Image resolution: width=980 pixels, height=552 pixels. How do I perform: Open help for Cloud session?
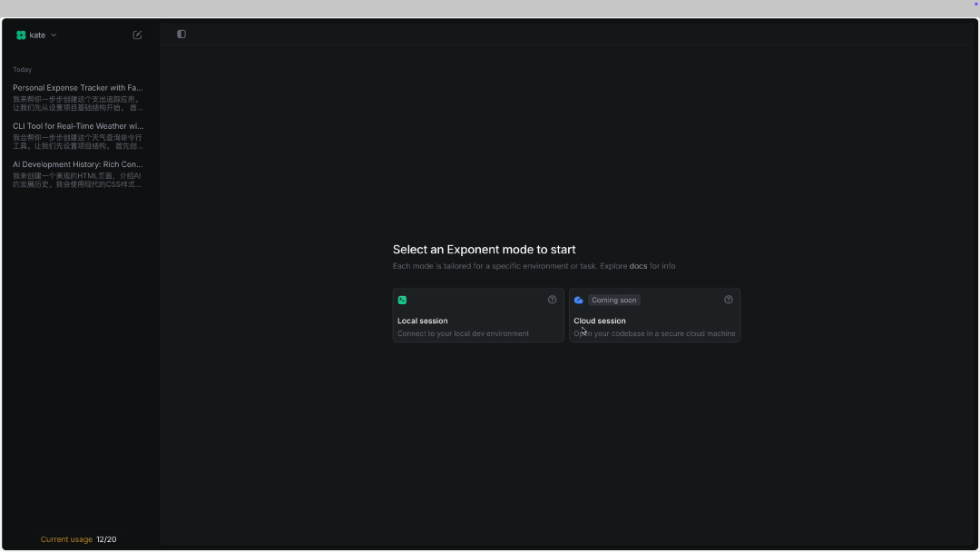click(728, 301)
